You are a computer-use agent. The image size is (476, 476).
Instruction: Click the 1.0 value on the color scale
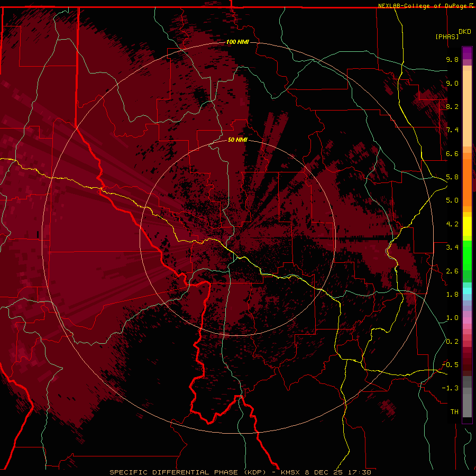(452, 318)
